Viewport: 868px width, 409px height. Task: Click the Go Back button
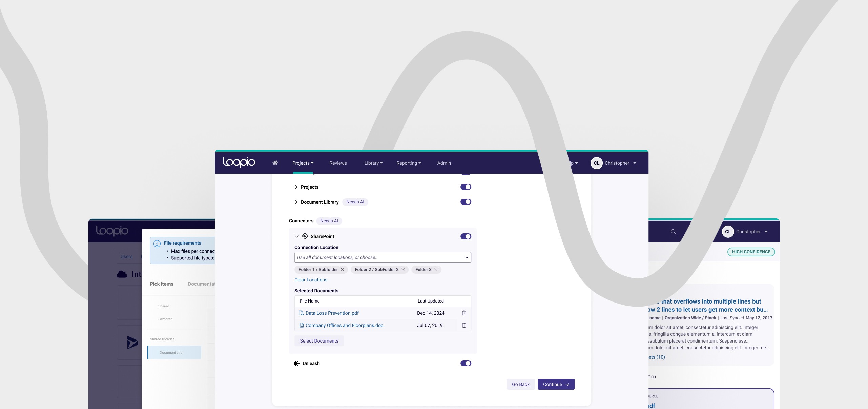pos(520,384)
